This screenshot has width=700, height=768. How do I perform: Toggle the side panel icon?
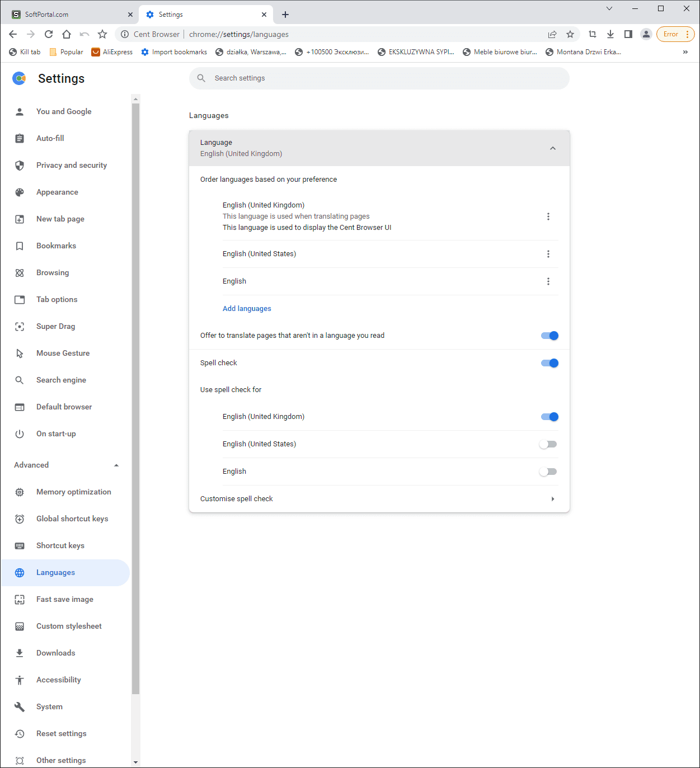(x=628, y=34)
